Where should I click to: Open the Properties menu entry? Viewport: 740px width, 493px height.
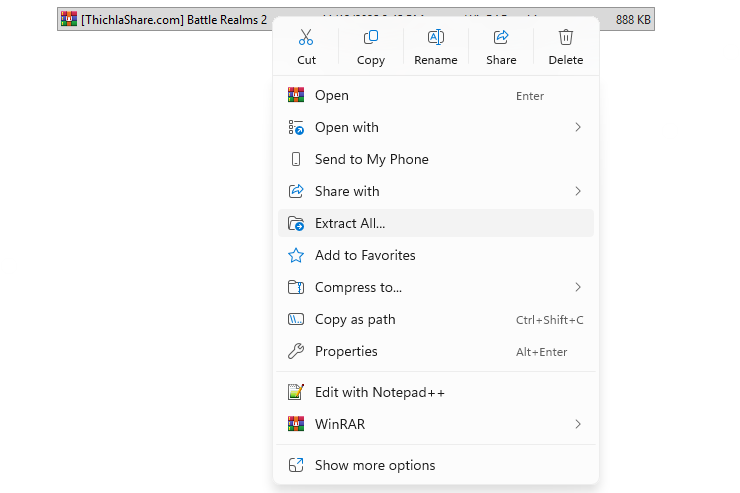click(346, 351)
